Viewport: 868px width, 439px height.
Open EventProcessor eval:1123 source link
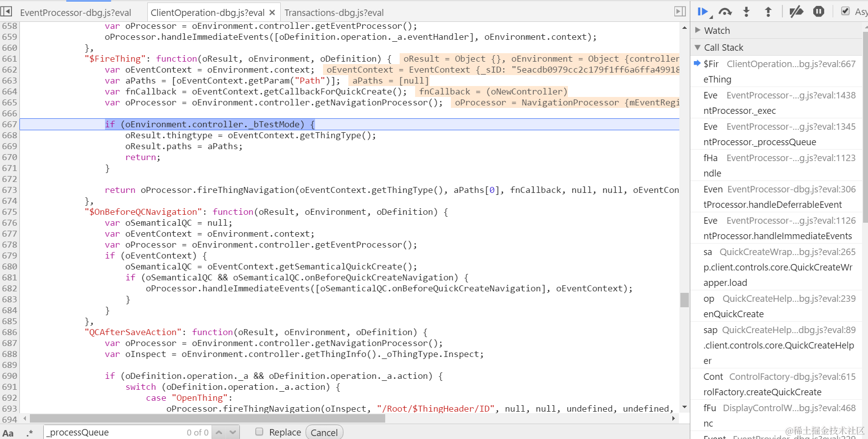pyautogui.click(x=791, y=158)
